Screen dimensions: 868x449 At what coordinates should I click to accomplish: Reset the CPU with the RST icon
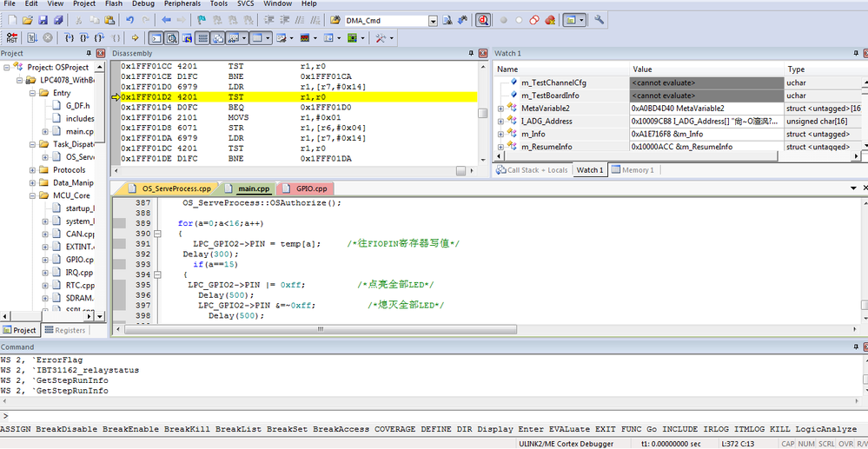pyautogui.click(x=12, y=38)
